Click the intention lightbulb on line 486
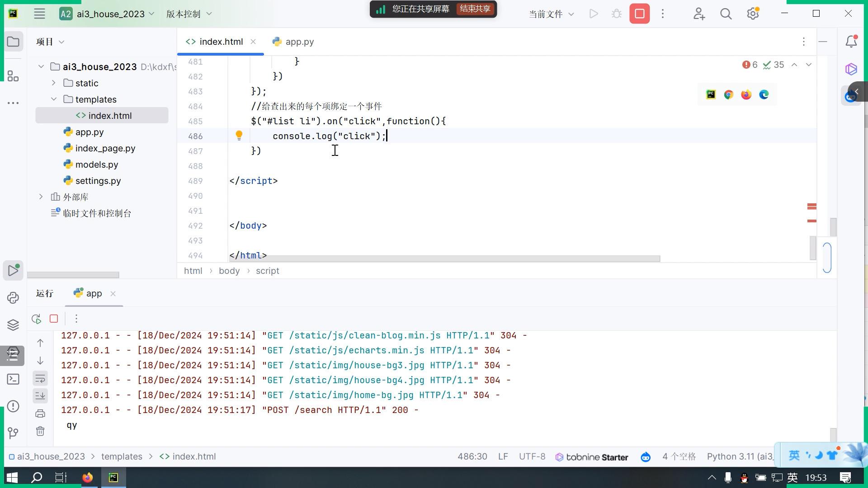This screenshot has height=488, width=868. click(239, 135)
